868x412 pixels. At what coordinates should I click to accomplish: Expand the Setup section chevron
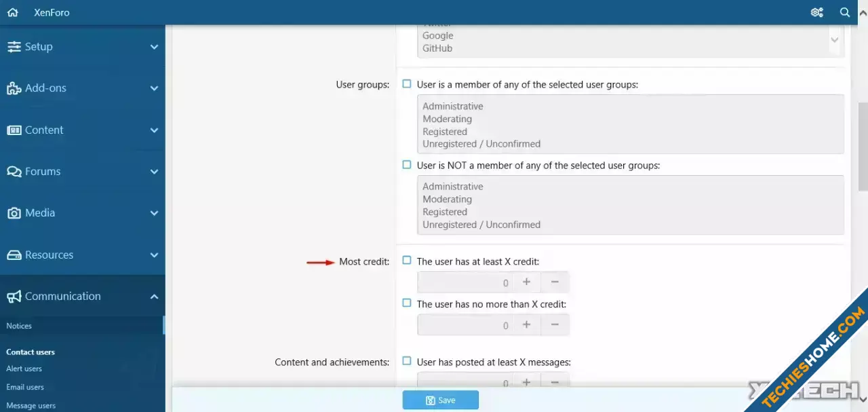click(x=154, y=47)
